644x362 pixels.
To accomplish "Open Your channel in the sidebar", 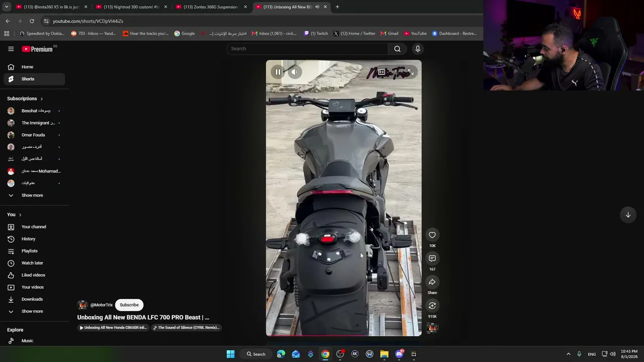I will 34,227.
